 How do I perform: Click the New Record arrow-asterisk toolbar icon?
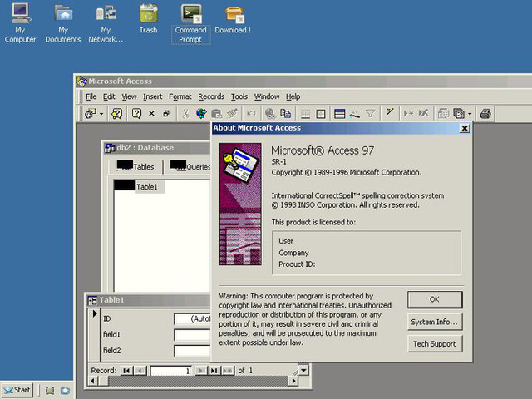408,114
